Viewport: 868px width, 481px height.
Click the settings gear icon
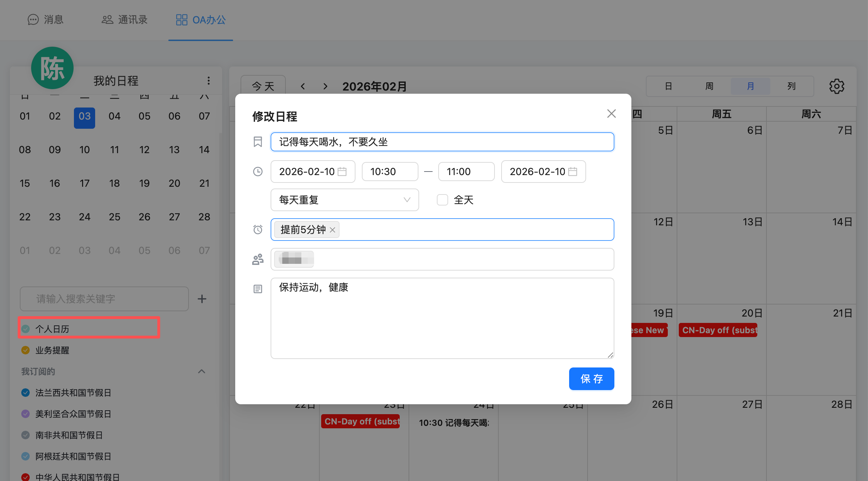click(837, 86)
